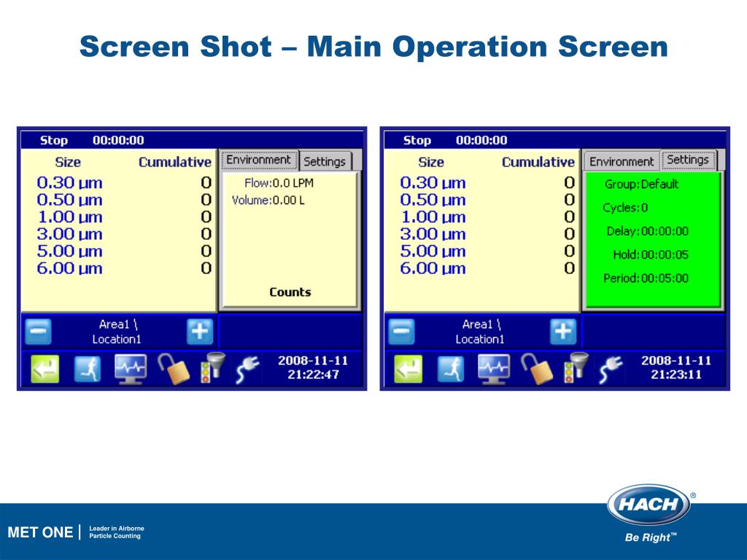Click 00:00:00 timer in right screen header
The width and height of the screenshot is (747, 560).
point(481,141)
